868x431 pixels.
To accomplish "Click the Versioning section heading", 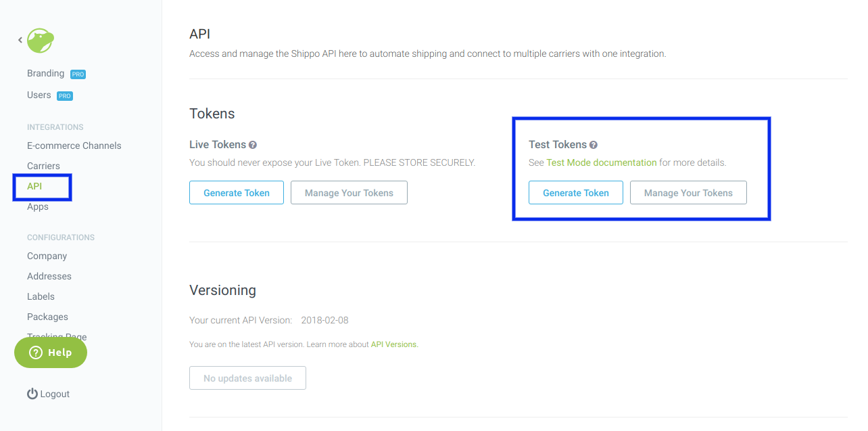I will tap(222, 290).
